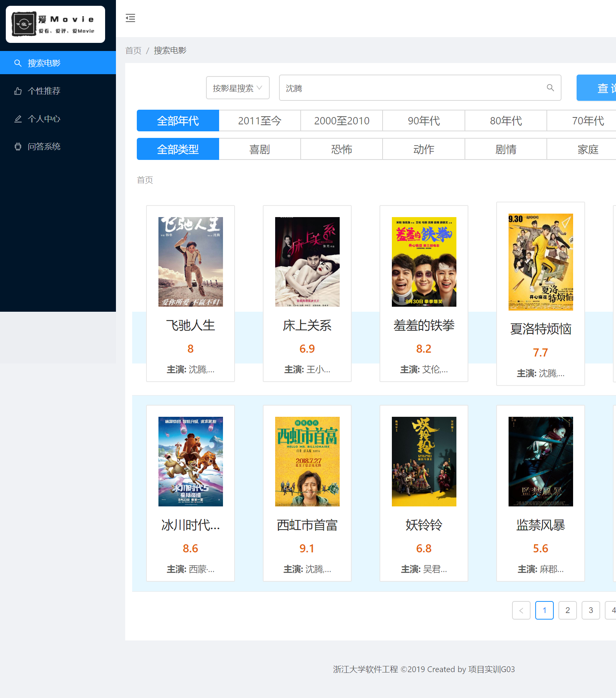Expand the 按影星搜索 search type dropdown
Image resolution: width=616 pixels, height=698 pixels.
[238, 88]
